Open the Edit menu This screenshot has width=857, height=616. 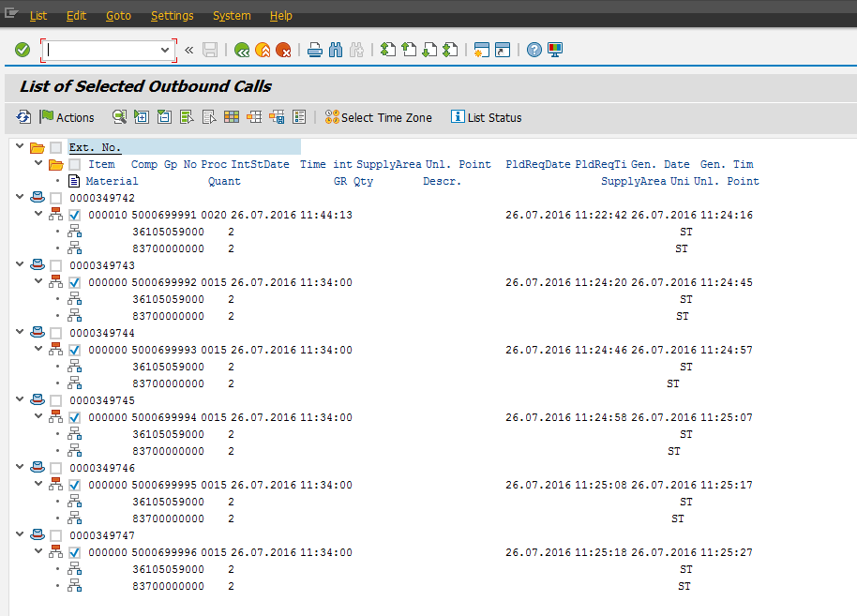77,16
